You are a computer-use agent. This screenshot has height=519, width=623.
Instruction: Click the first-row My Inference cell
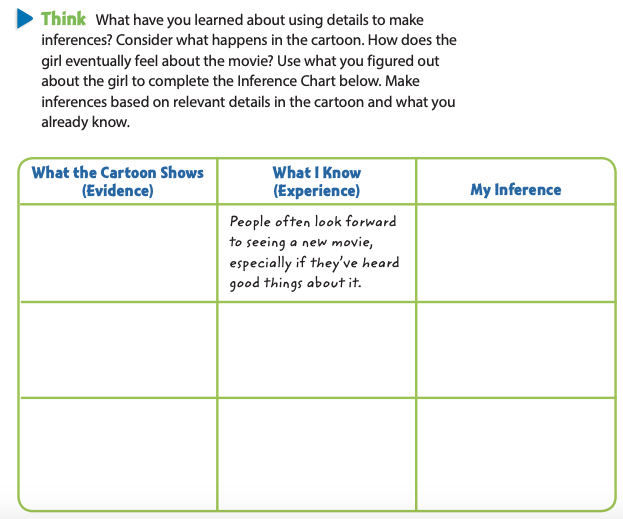[515, 253]
